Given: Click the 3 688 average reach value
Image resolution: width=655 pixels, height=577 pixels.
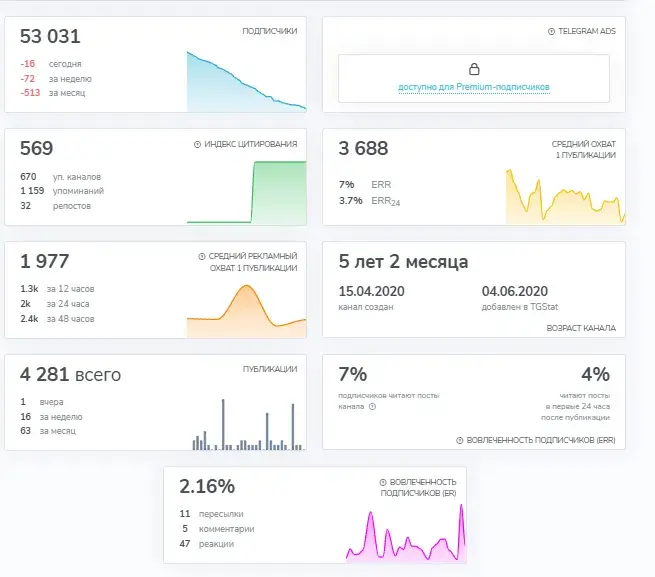Looking at the screenshot, I should [x=363, y=148].
